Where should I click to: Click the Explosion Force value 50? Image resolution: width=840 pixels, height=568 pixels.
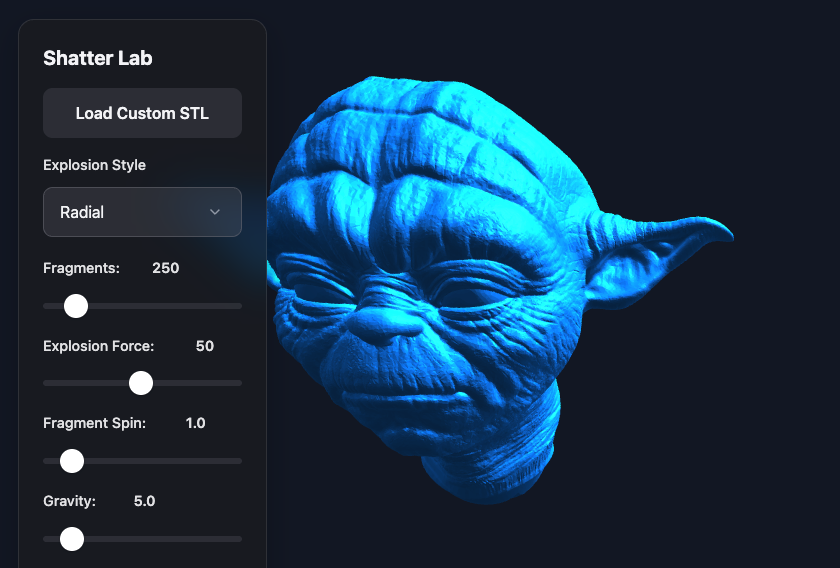click(x=205, y=346)
